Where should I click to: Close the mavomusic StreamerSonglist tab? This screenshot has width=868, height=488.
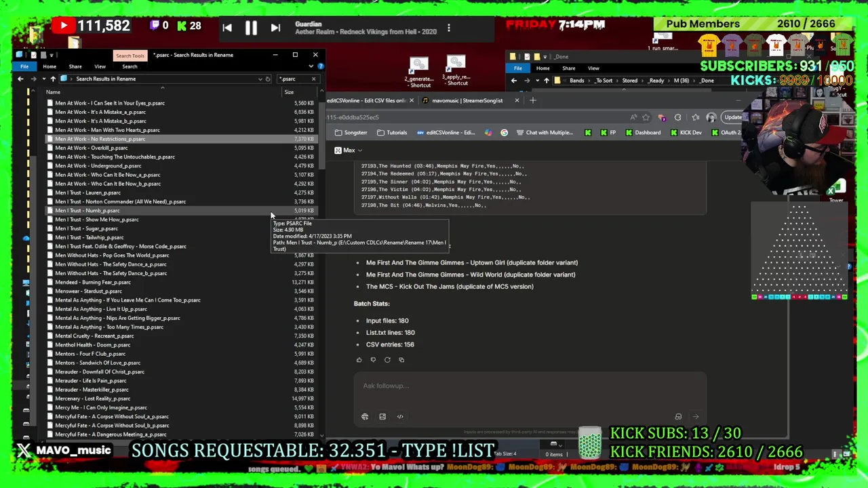click(517, 100)
